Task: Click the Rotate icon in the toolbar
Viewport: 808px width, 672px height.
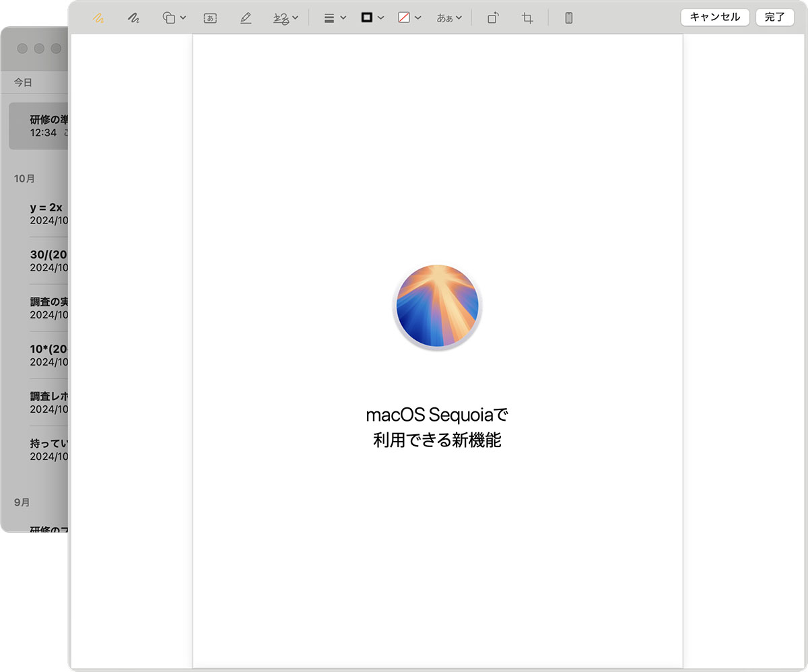Action: tap(493, 18)
